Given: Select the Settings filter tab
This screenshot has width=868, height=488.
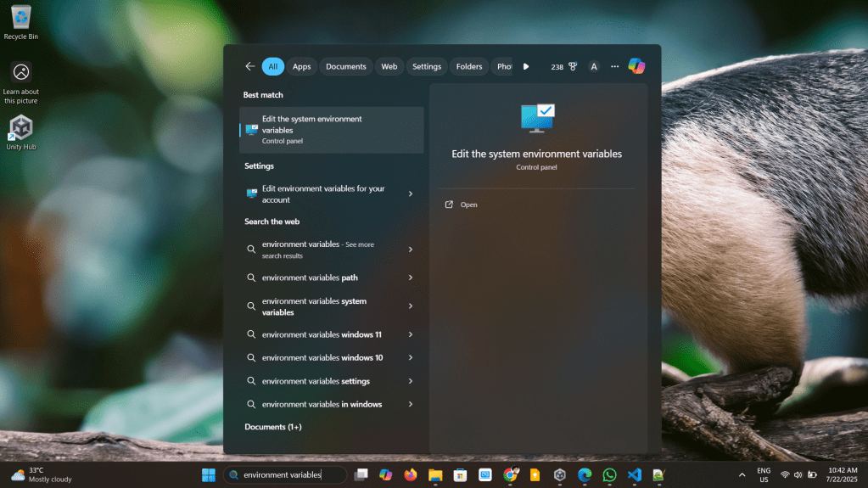Looking at the screenshot, I should pos(427,66).
